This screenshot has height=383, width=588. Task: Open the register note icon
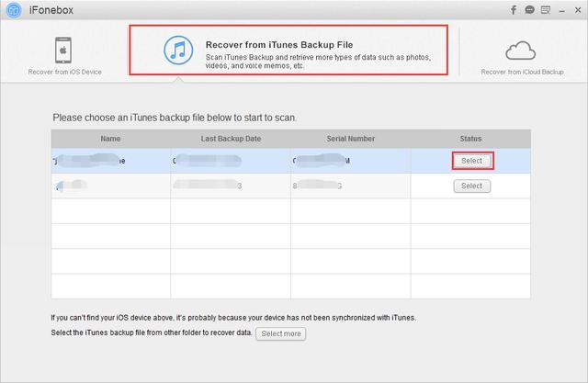point(546,10)
